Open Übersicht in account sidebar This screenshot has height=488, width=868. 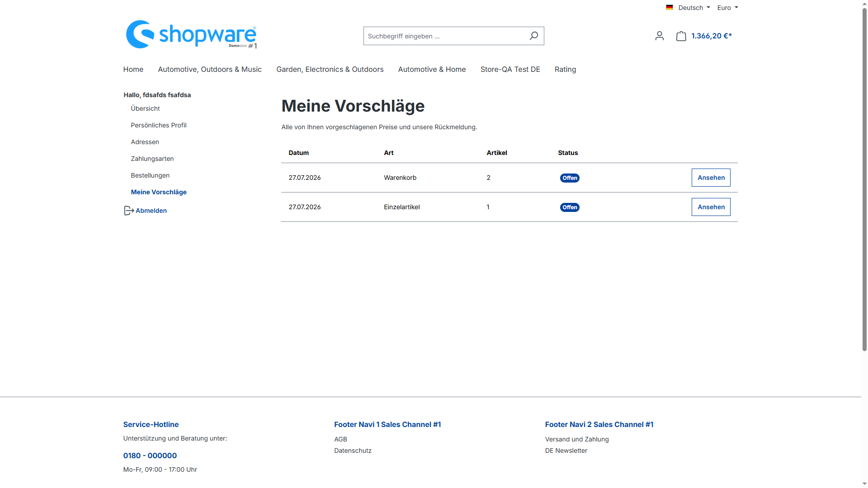[145, 108]
